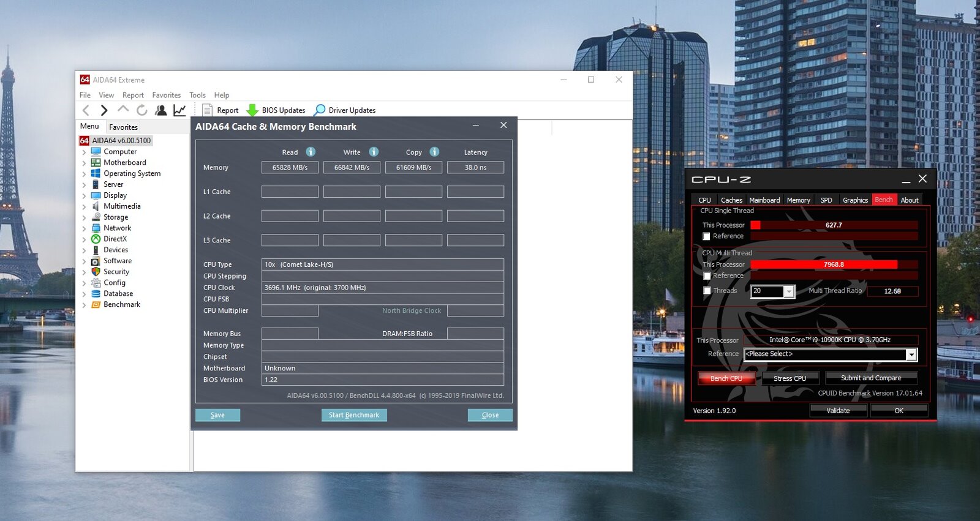Image resolution: width=980 pixels, height=521 pixels.
Task: Select the Database icon in the tree
Action: tap(96, 293)
